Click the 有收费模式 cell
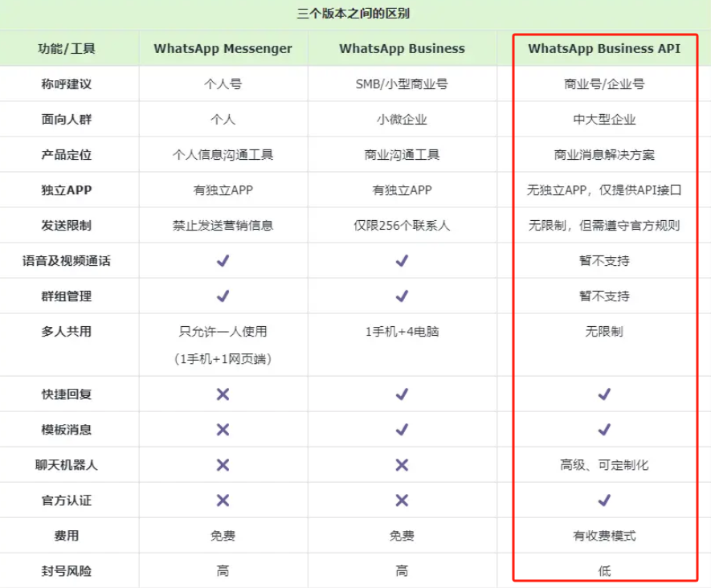This screenshot has height=588, width=711. [604, 536]
